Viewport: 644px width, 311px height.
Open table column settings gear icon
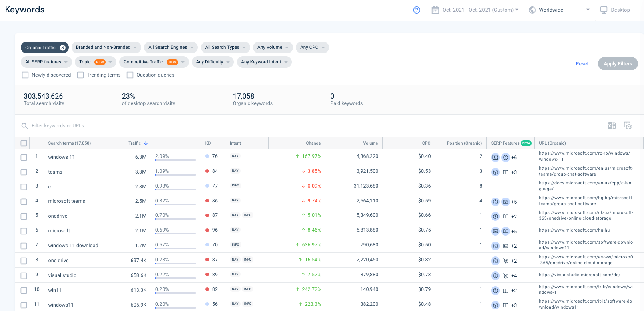[x=628, y=126]
